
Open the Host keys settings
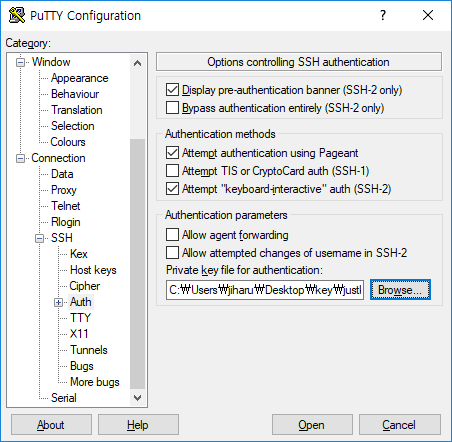click(x=93, y=270)
